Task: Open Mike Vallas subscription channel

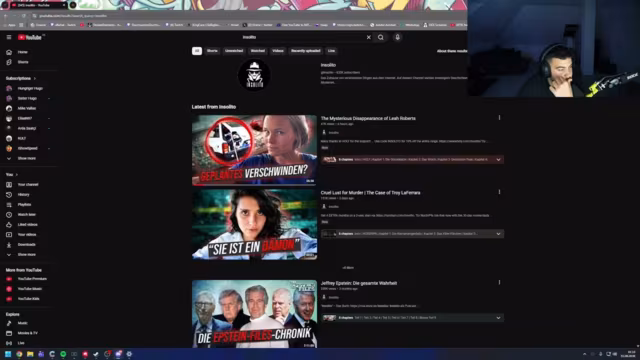Action: [27, 108]
